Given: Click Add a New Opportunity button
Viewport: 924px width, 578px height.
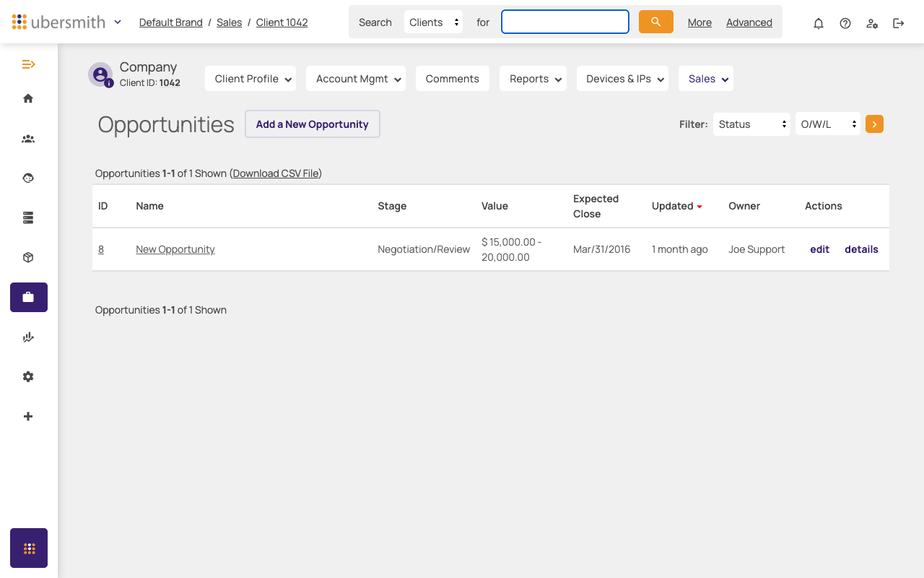Looking at the screenshot, I should (x=313, y=124).
